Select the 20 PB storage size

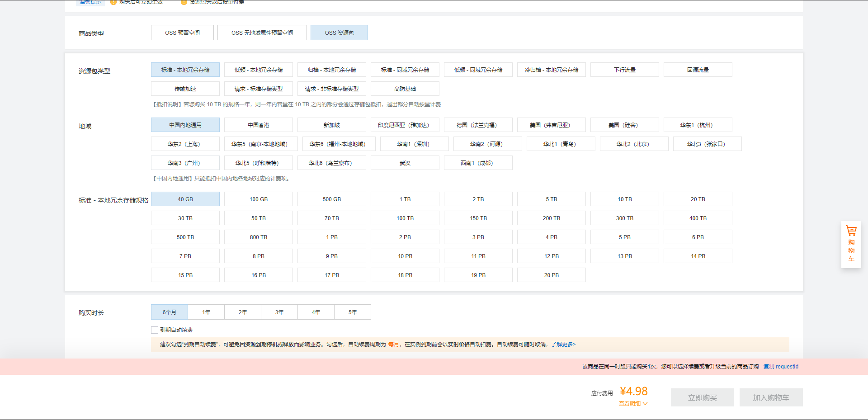click(552, 275)
